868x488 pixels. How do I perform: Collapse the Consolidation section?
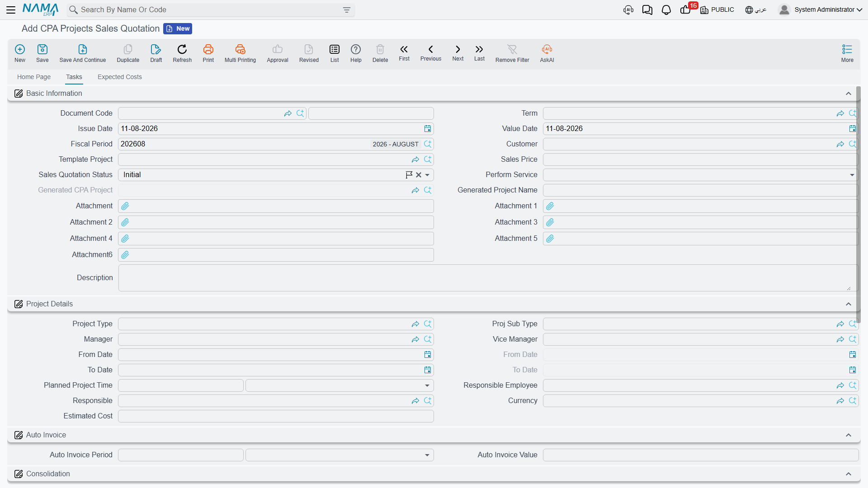coord(849,474)
